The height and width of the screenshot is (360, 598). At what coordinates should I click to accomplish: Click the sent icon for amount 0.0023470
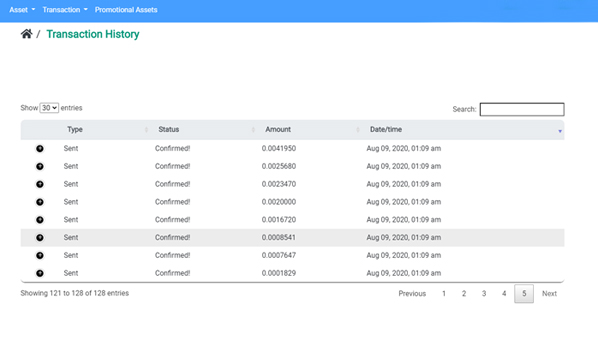40,184
